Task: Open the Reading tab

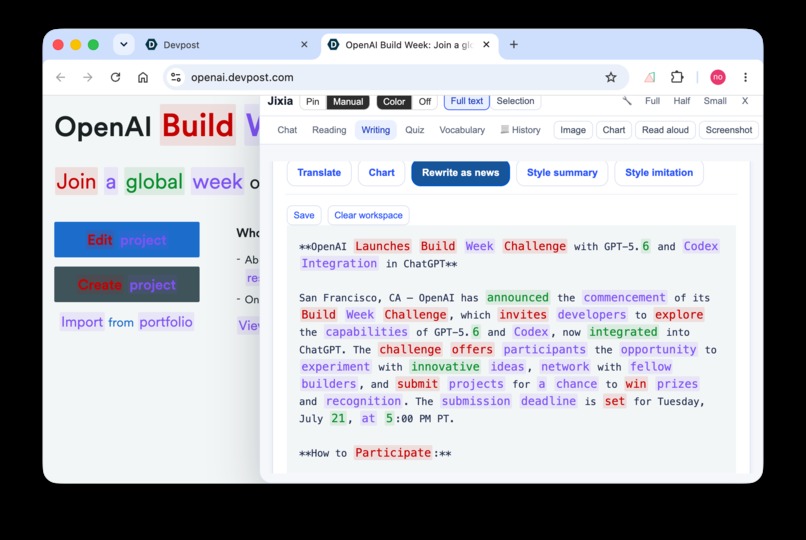Action: [329, 130]
